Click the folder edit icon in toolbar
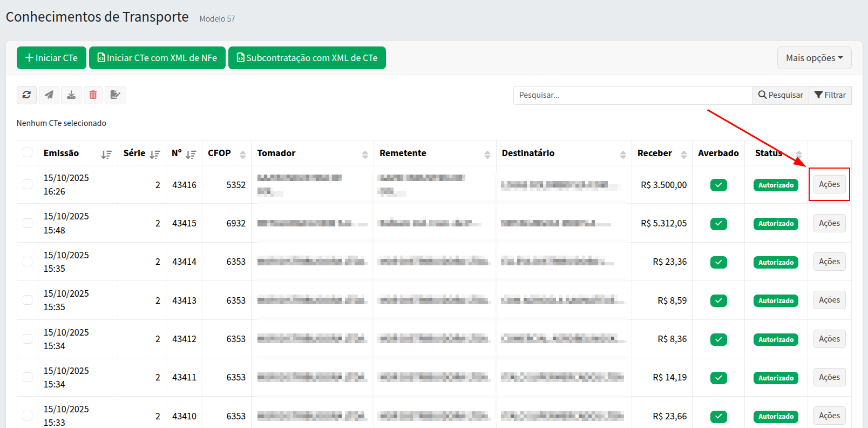868x428 pixels. 115,95
